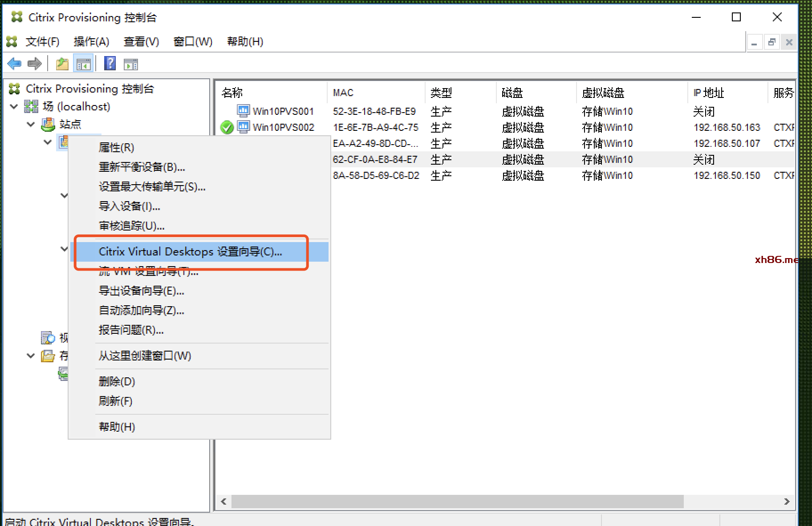
Task: Collapse the 场 (localhost) farm node
Action: (x=14, y=106)
